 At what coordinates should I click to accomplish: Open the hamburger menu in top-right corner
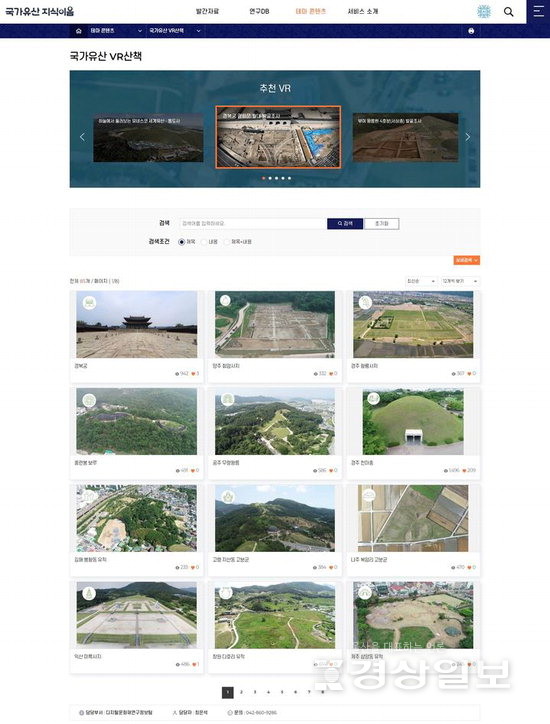[538, 12]
